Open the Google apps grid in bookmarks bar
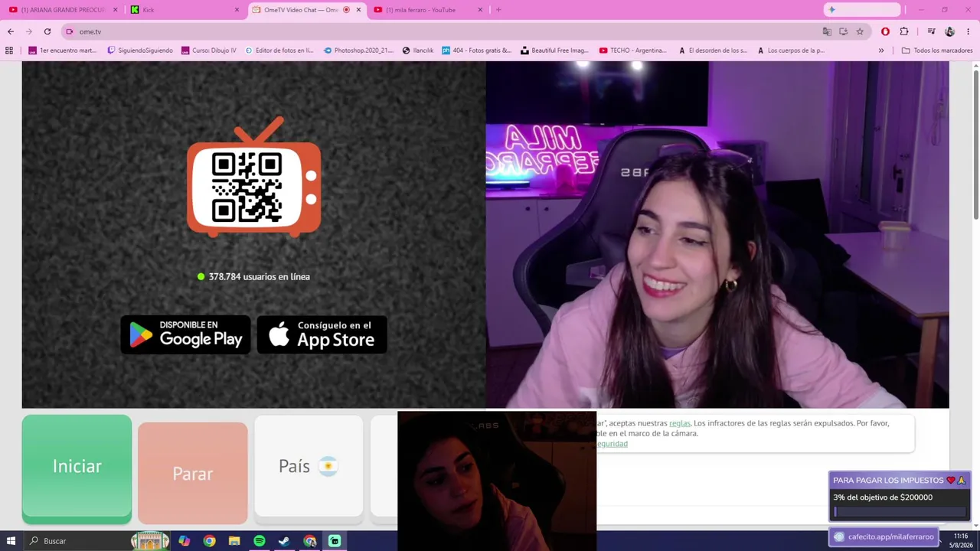Viewport: 980px width, 551px height. [9, 51]
